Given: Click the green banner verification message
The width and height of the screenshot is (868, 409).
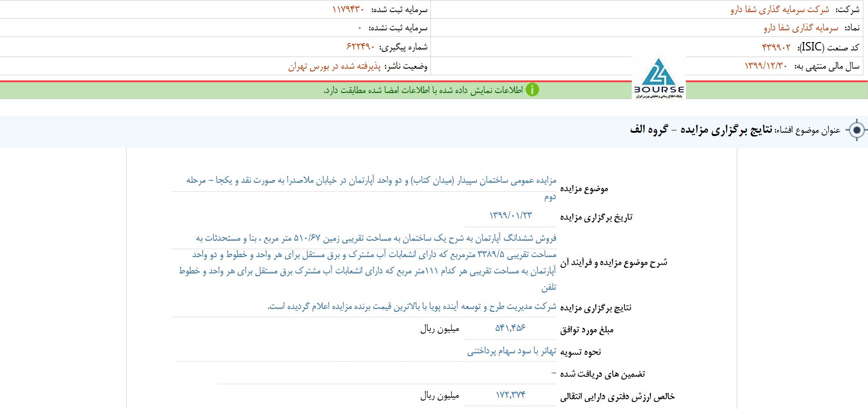Looking at the screenshot, I should [x=423, y=90].
